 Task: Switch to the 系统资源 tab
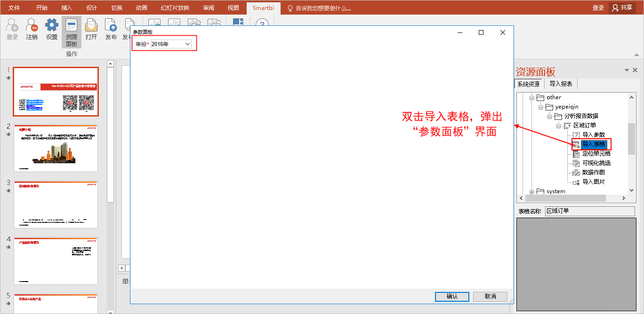(x=529, y=84)
